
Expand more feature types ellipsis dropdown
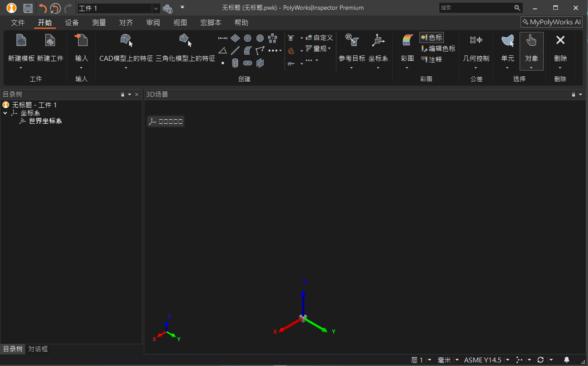click(x=275, y=51)
